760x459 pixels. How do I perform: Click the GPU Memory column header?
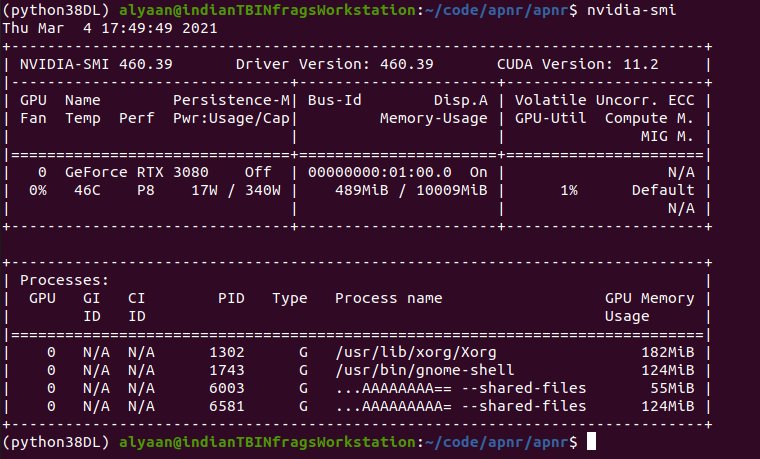coord(649,298)
